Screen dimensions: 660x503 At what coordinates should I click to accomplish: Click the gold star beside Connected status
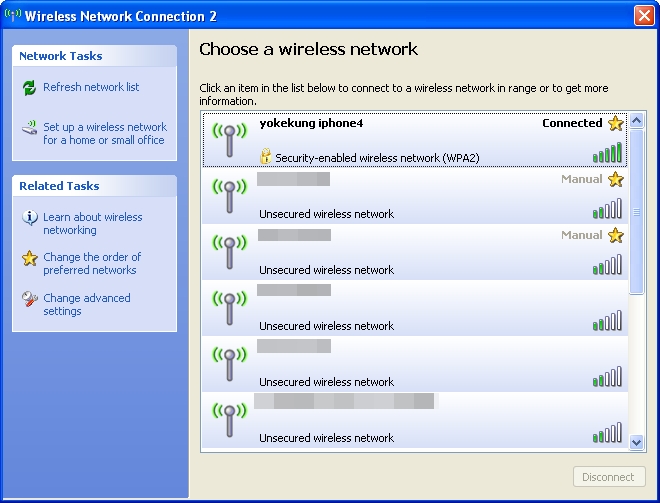[616, 124]
